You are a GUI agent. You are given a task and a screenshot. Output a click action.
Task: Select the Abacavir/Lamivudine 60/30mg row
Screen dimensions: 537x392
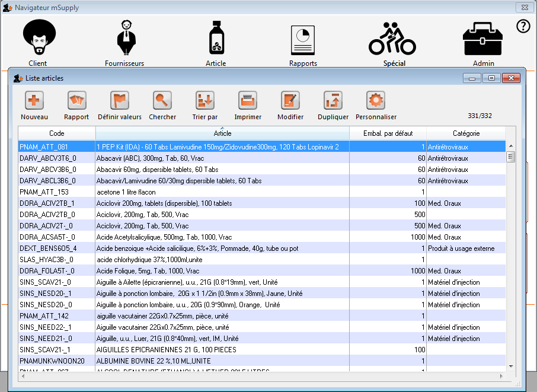click(262, 180)
